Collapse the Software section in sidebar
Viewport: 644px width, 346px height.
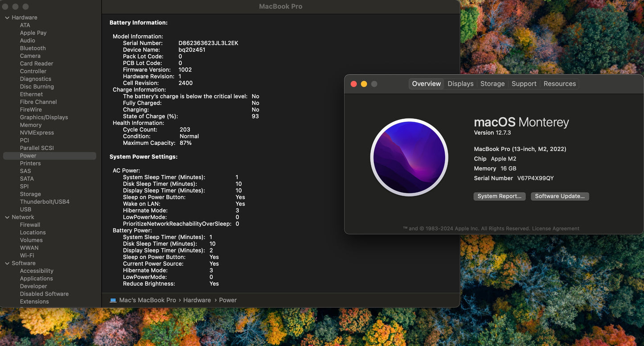(7, 263)
